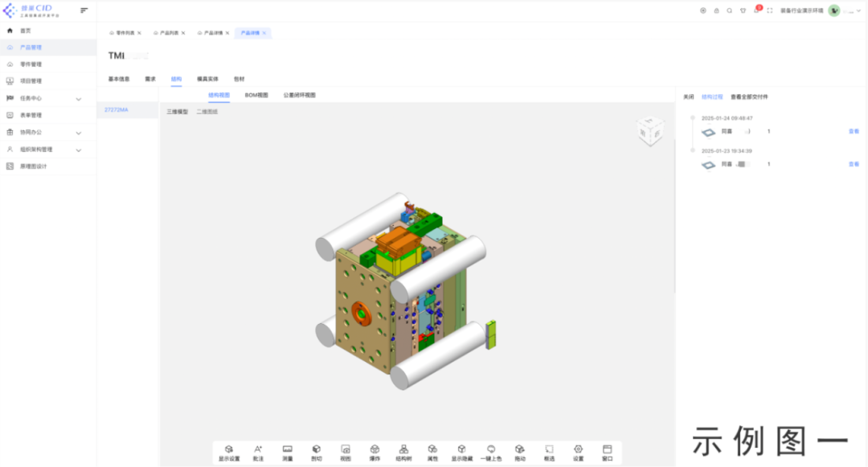Select 结构视图 sub-tab
868x467 pixels.
219,95
